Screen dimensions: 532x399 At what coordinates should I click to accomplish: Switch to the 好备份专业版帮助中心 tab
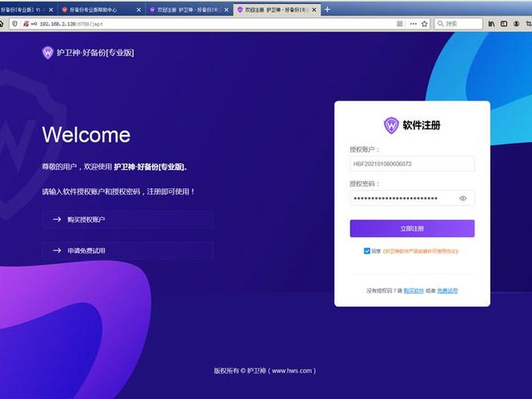pos(102,10)
